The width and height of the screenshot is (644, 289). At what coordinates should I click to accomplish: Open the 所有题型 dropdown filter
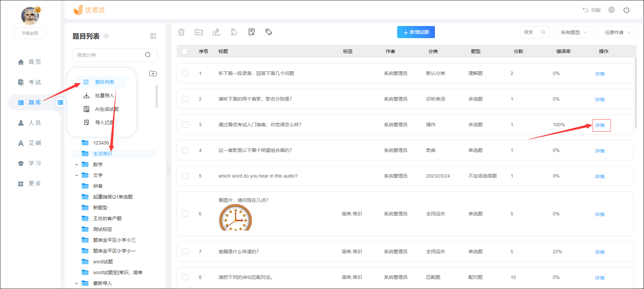coord(574,32)
